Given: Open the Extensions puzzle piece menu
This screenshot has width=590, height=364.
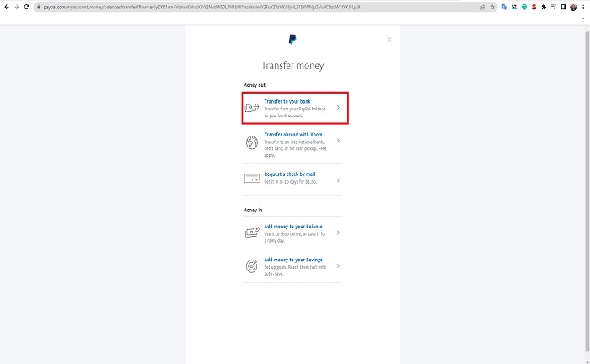Looking at the screenshot, I should tap(544, 7).
